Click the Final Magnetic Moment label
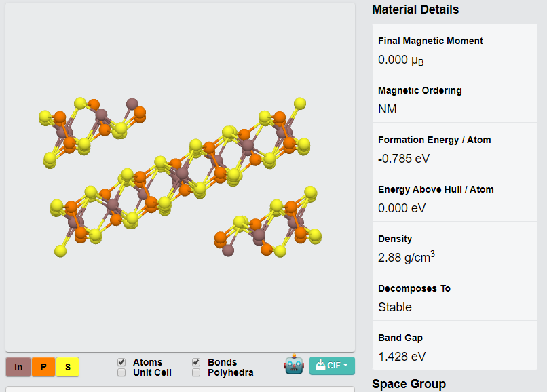 (430, 41)
